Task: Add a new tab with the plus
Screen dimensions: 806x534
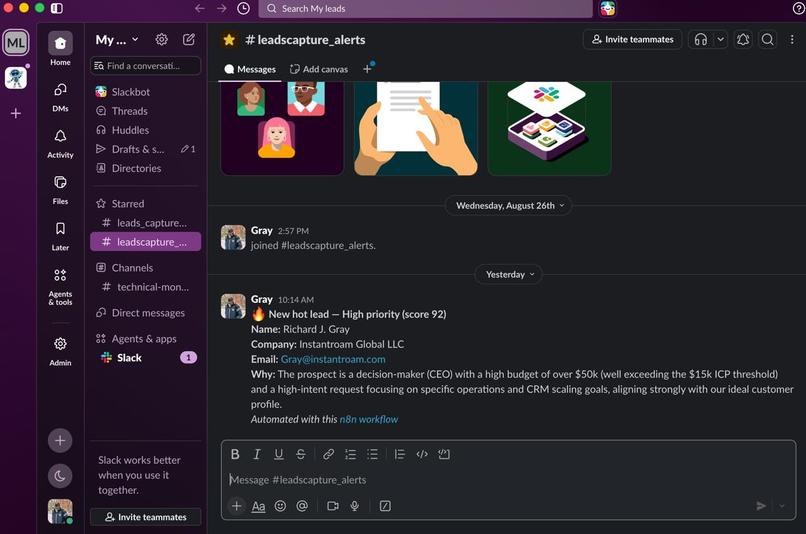Action: click(367, 69)
